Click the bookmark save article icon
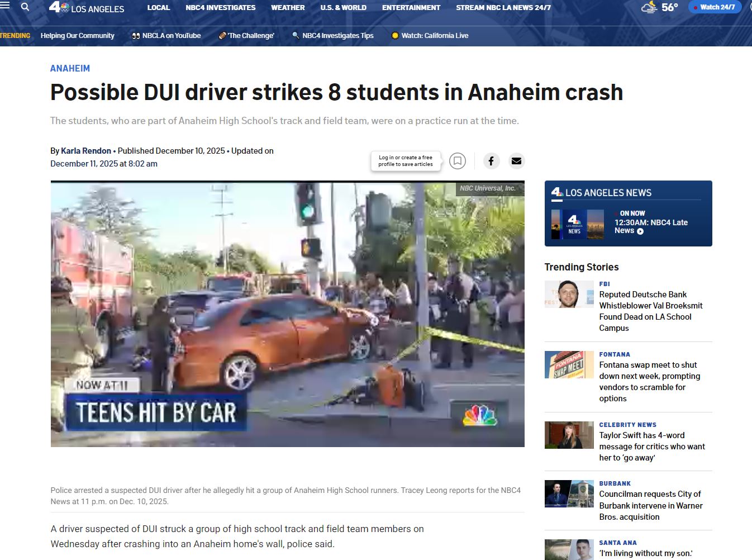752x560 pixels. [x=458, y=161]
